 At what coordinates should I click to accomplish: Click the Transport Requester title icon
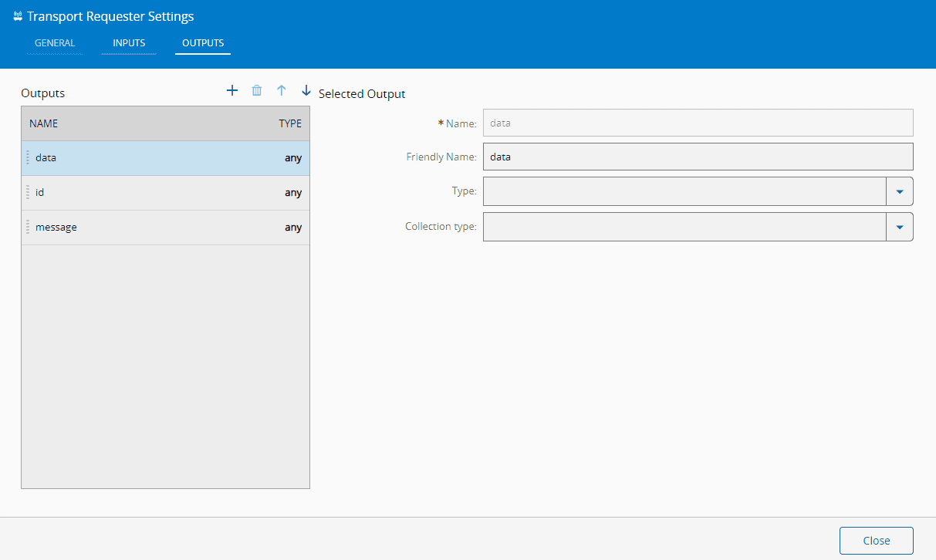pyautogui.click(x=18, y=16)
